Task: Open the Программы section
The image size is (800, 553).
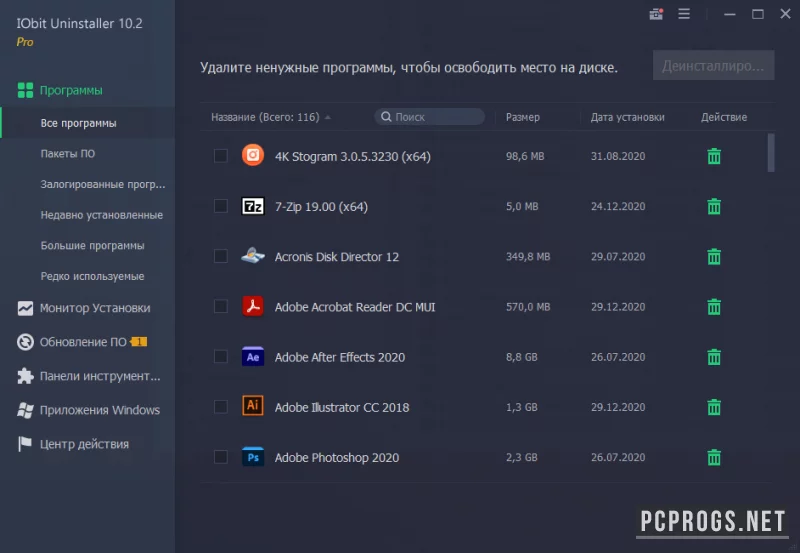Action: click(x=71, y=90)
